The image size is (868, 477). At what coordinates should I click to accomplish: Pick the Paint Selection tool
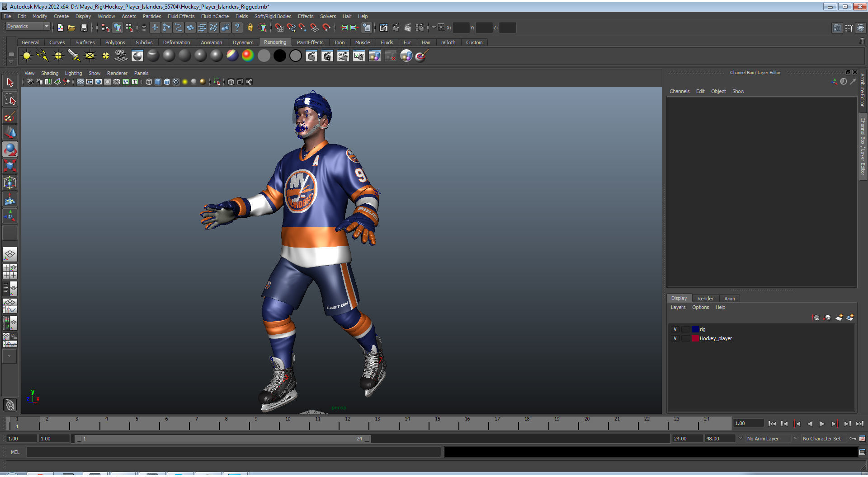[10, 116]
